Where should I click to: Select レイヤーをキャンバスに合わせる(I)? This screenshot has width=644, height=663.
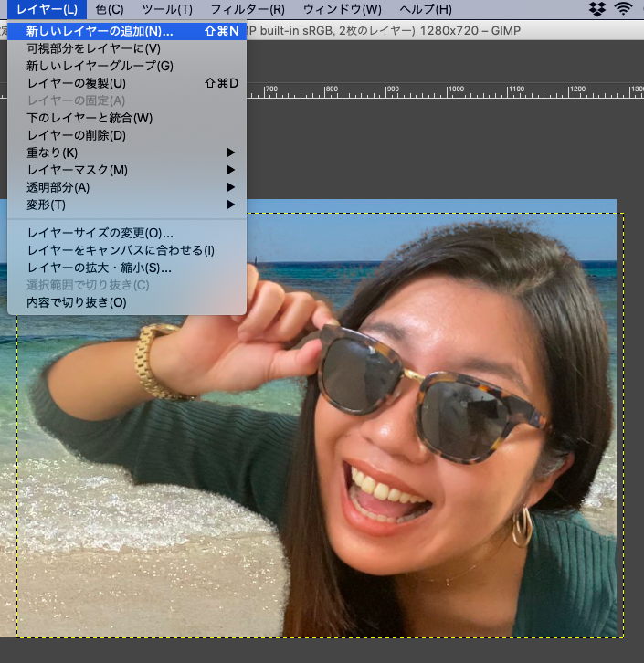tap(127, 250)
